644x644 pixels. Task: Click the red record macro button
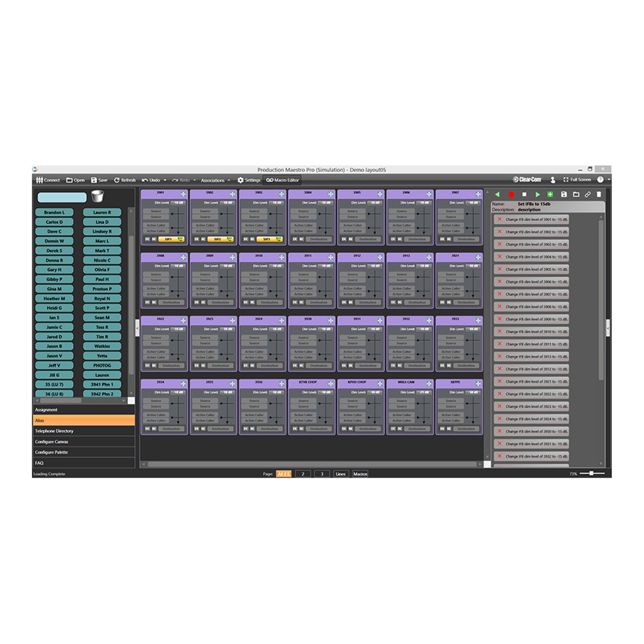click(x=511, y=194)
